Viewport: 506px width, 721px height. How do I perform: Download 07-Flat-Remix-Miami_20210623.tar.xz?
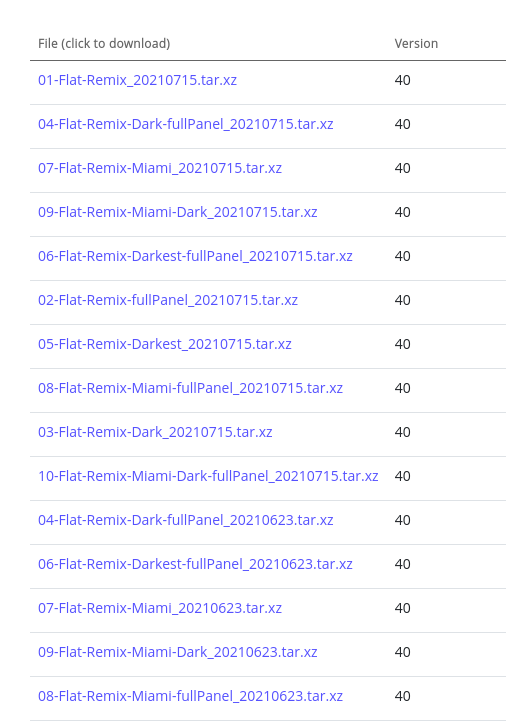(x=160, y=608)
